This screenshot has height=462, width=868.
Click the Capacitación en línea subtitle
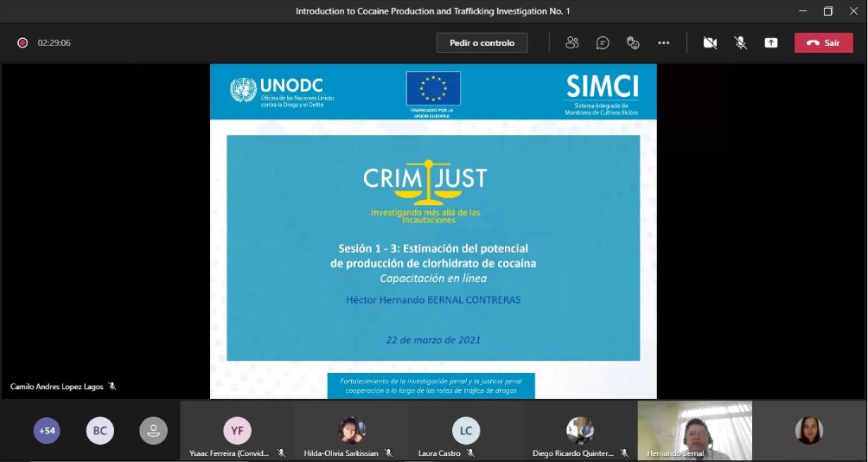[x=433, y=279]
